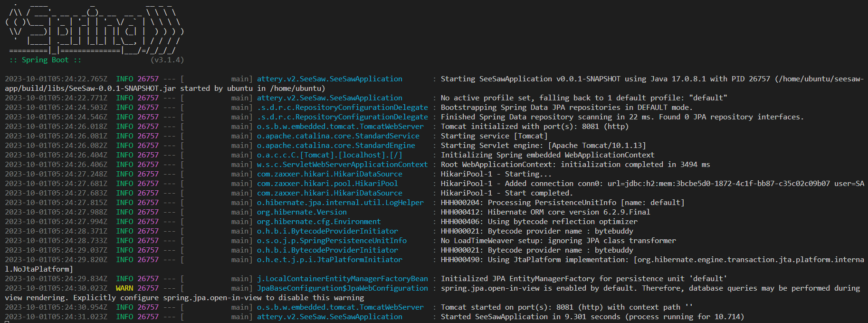
Task: Click 'Finished Spring Data repository scanning' message
Action: click(x=622, y=117)
